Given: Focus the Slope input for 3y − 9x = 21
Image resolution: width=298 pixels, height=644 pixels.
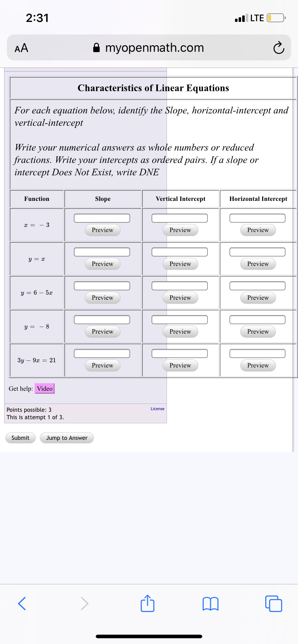Looking at the screenshot, I should pyautogui.click(x=102, y=353).
